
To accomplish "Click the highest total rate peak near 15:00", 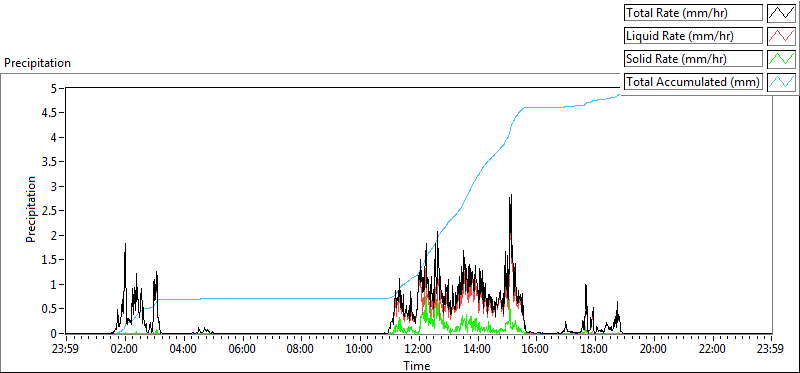I will (510, 196).
